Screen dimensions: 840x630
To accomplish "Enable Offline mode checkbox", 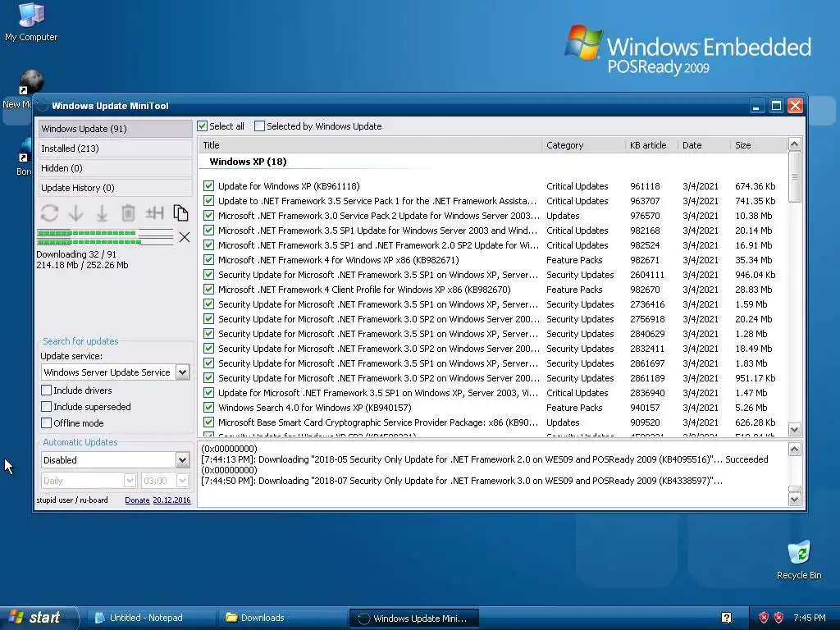I will pos(47,423).
